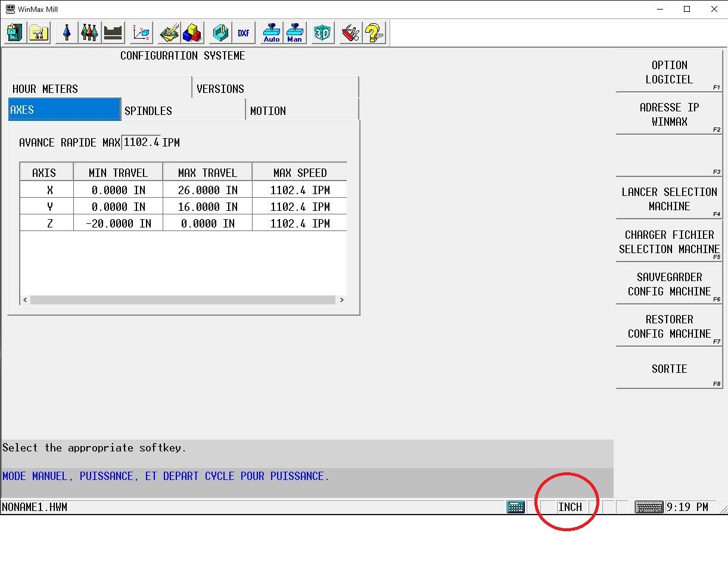Image resolution: width=728 pixels, height=561 pixels.
Task: Click the table horizontal scrollbar right arrow
Action: point(341,300)
